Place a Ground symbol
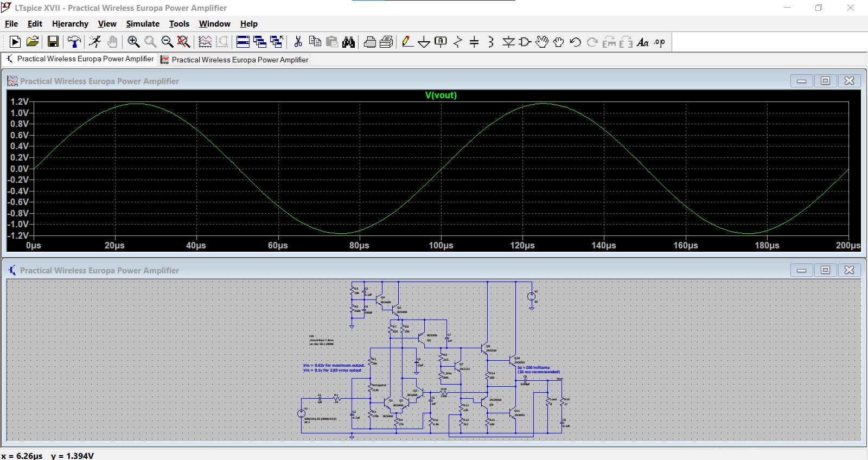This screenshot has width=868, height=460. pyautogui.click(x=424, y=42)
